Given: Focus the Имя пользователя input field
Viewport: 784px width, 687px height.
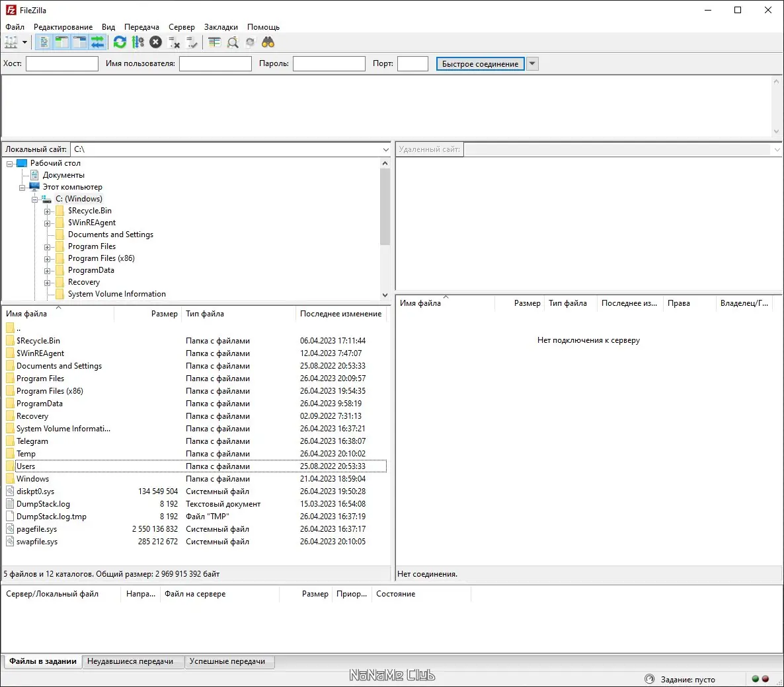Looking at the screenshot, I should pyautogui.click(x=216, y=63).
